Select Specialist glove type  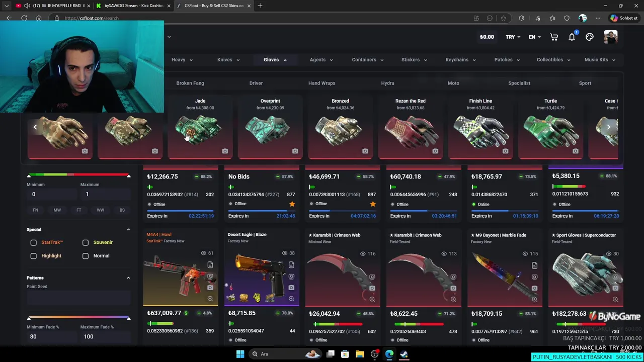point(519,83)
